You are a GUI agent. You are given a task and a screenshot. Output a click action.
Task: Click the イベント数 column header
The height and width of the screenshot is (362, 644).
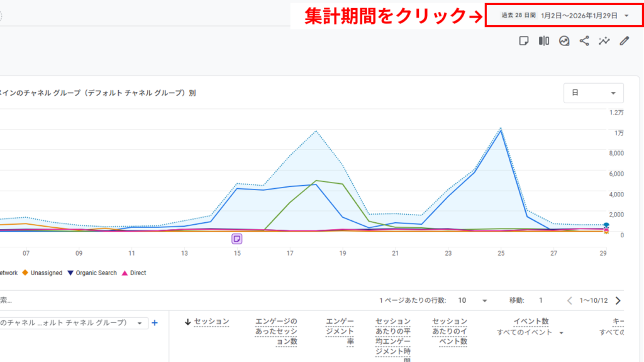[531, 321]
